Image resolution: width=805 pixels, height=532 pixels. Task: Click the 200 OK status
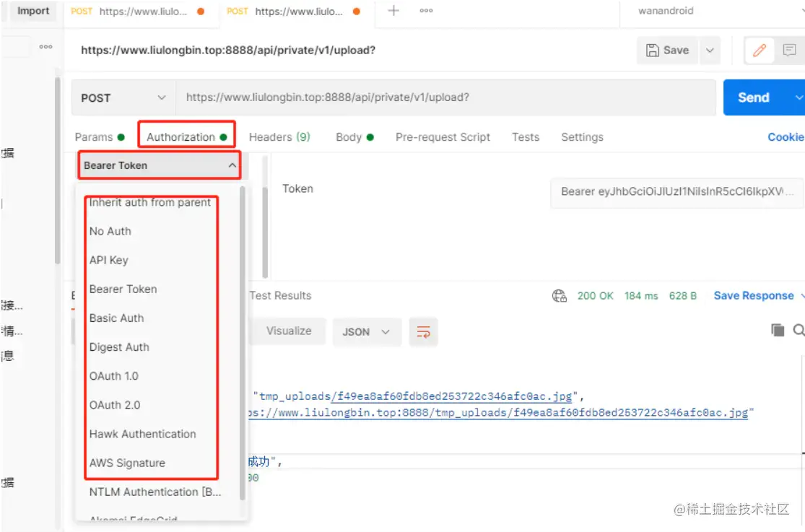point(595,296)
